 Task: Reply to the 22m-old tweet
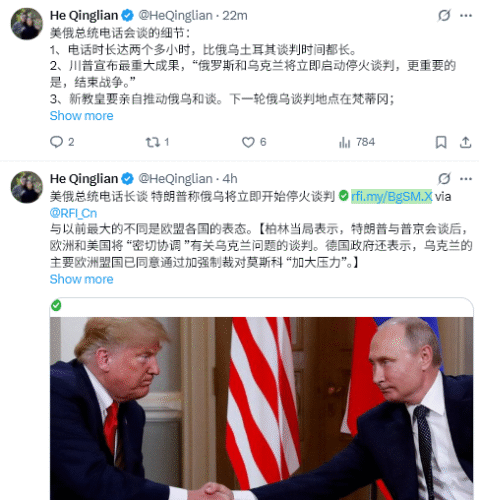coord(62,142)
